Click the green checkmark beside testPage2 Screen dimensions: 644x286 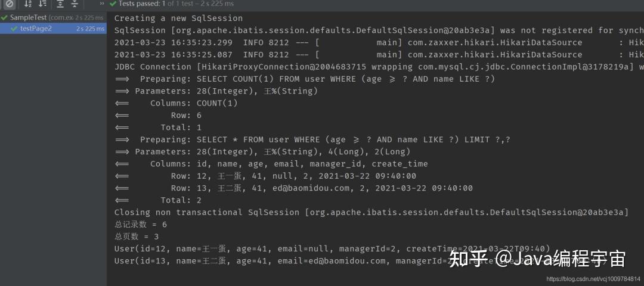coord(14,29)
